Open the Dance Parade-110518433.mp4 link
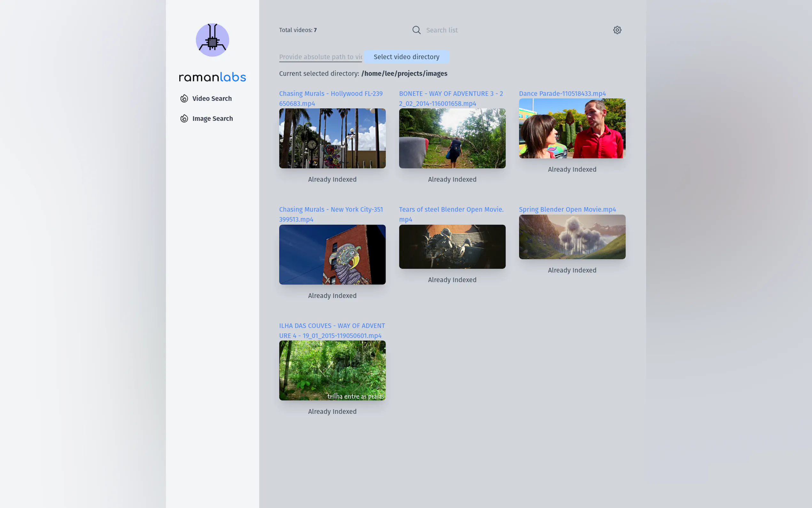This screenshot has width=812, height=508. (x=562, y=94)
